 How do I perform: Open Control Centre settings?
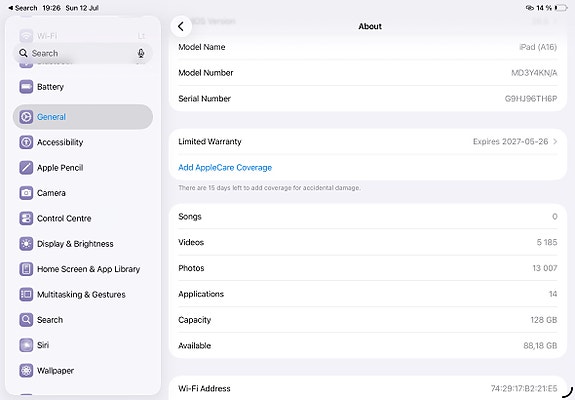(83, 219)
